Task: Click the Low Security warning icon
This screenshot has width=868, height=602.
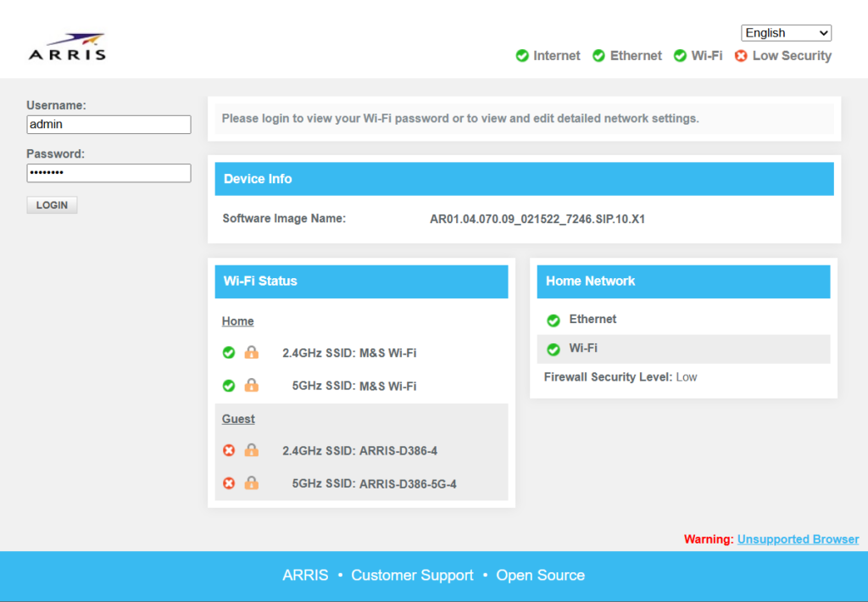Action: [x=741, y=56]
